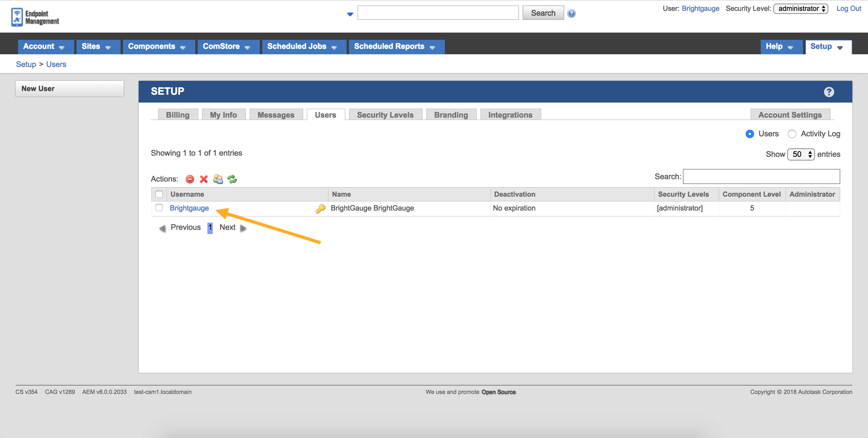Focus the top global search field
The image size is (868, 438).
438,13
